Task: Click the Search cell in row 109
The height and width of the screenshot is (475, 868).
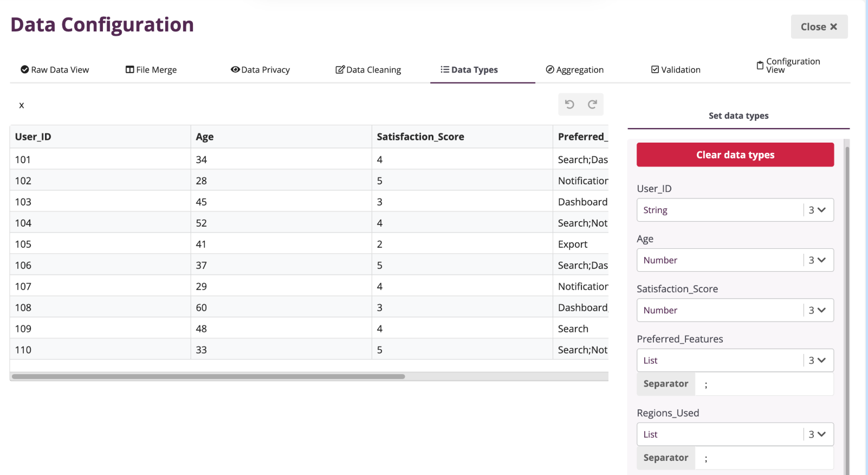Action: 580,329
